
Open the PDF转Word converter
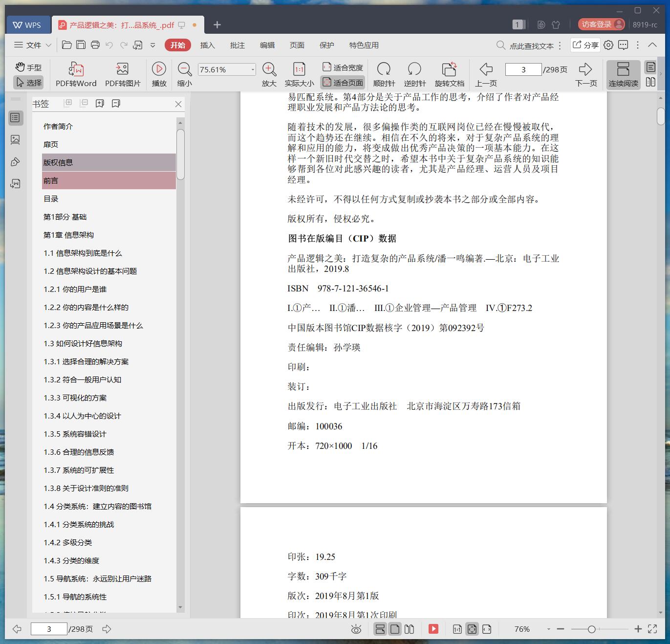point(76,75)
